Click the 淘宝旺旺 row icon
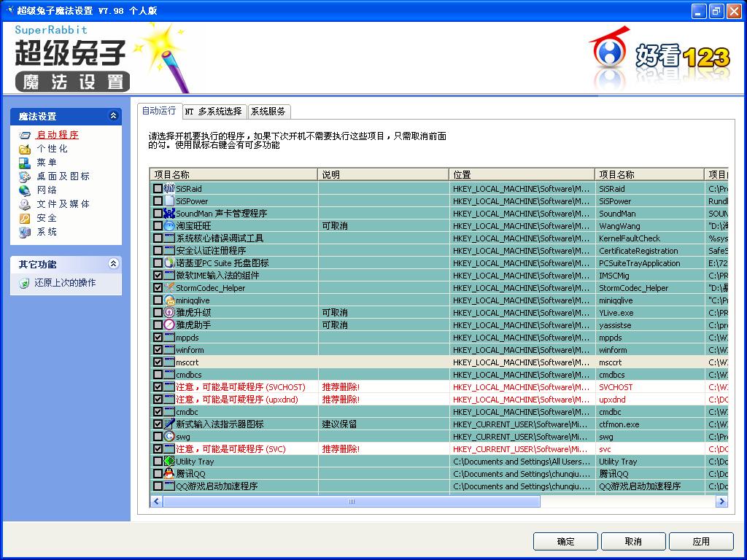747x560 pixels. [169, 226]
